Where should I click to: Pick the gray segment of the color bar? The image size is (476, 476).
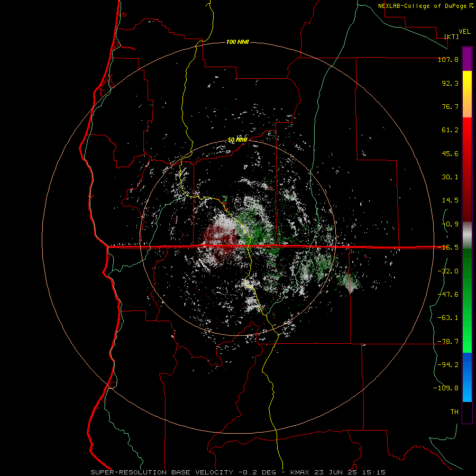pos(467,235)
